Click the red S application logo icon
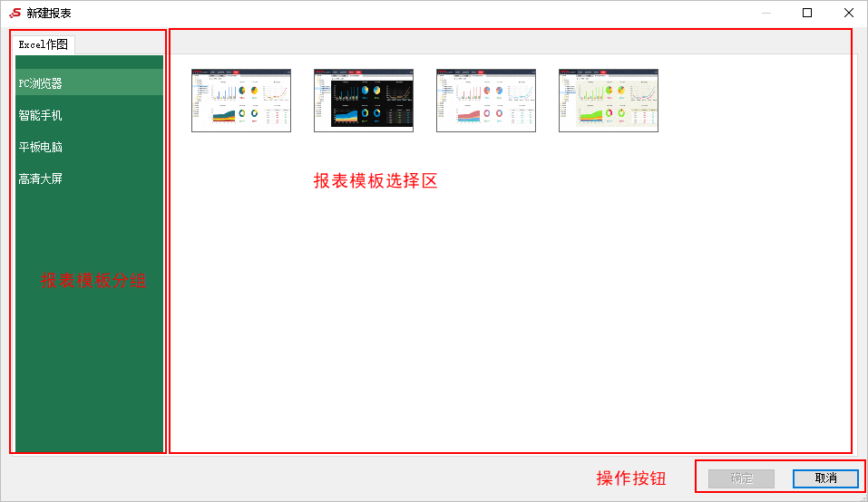The width and height of the screenshot is (868, 502). point(15,13)
